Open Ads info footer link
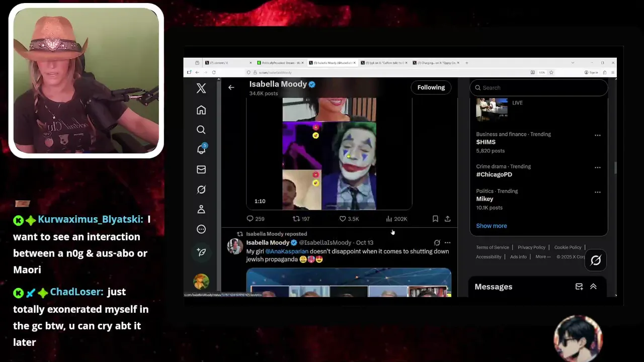644x362 pixels. click(x=518, y=257)
